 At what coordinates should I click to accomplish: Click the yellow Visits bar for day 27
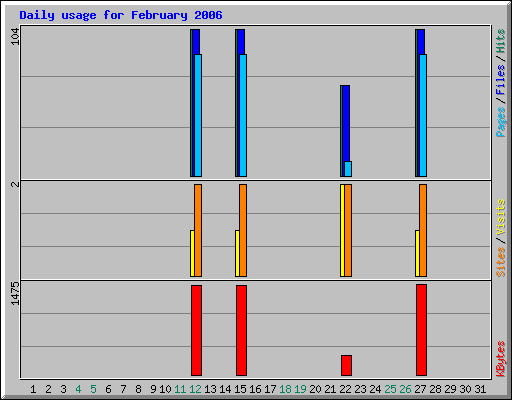tap(417, 253)
